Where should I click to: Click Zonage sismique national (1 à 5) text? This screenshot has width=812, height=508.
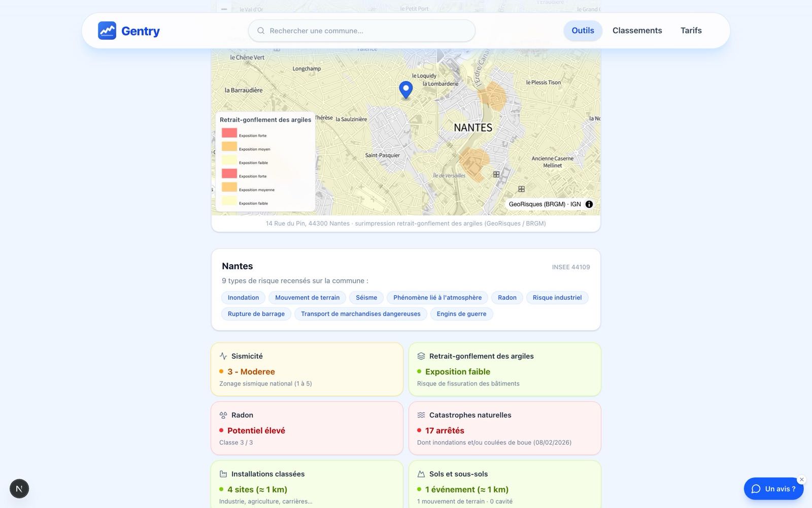coord(265,384)
